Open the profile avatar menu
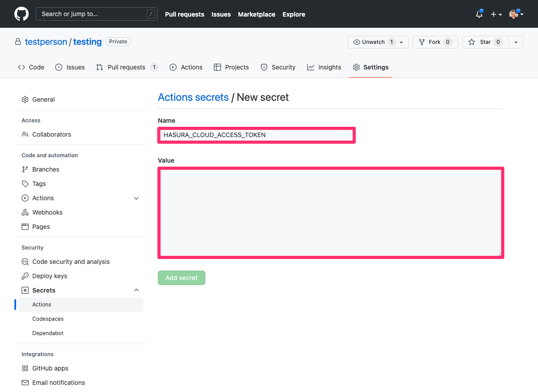 point(515,14)
